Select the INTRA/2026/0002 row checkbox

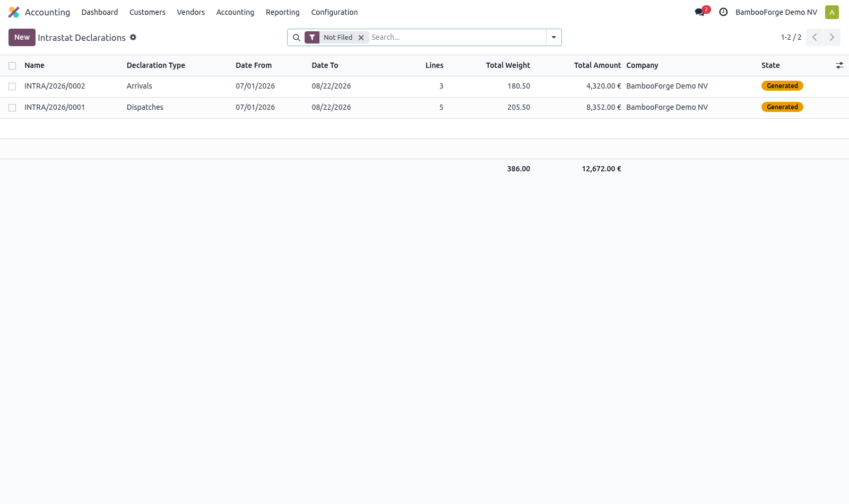click(12, 86)
